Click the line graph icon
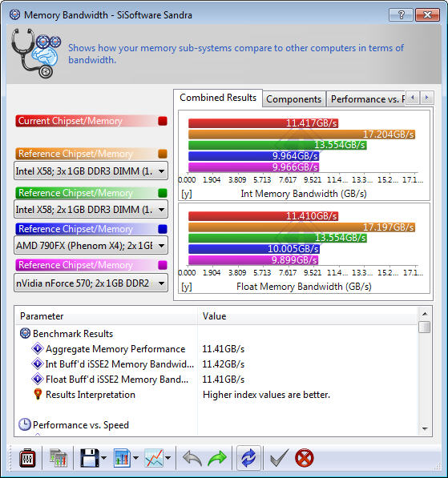 coord(154,458)
